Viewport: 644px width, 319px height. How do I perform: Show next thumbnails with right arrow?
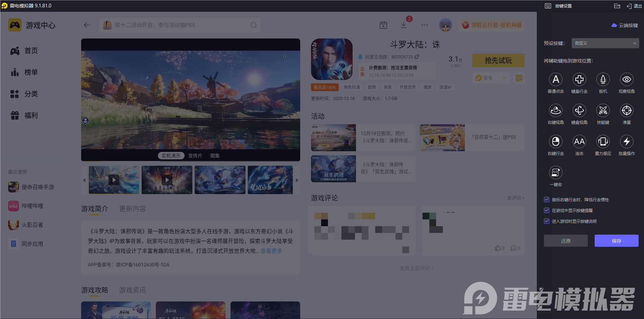coord(297,180)
